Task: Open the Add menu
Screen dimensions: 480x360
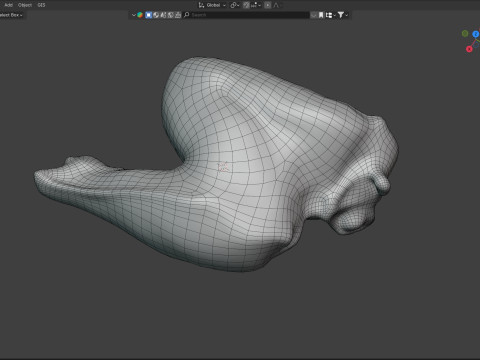Action: [8, 5]
